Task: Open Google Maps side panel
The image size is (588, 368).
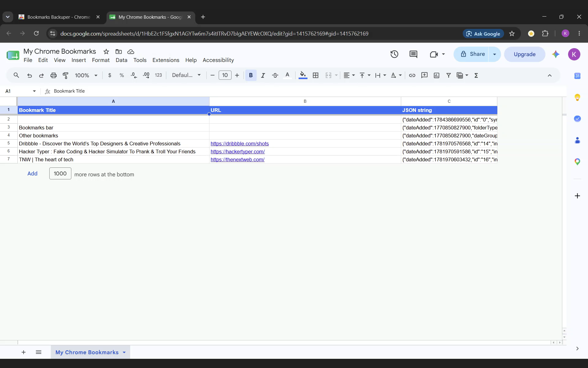Action: (x=577, y=162)
